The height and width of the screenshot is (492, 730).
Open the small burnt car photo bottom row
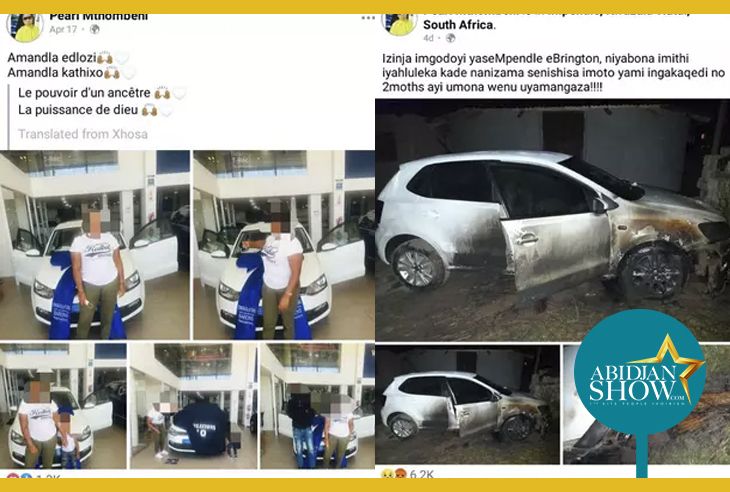point(467,404)
